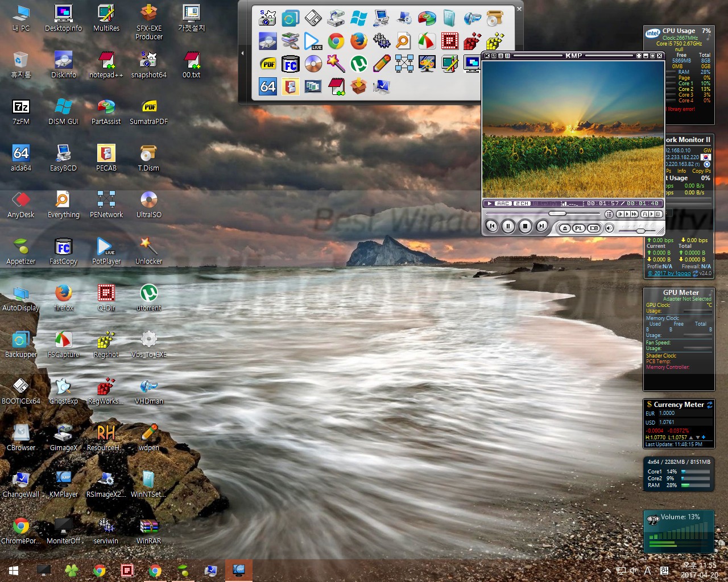The image size is (728, 582).
Task: Select the PartAssist desktop icon
Action: (106, 111)
